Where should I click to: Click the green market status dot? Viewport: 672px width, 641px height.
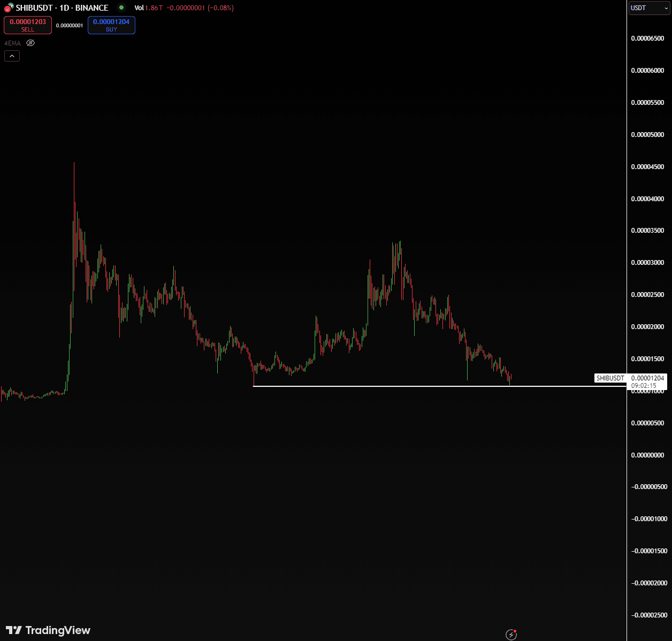(121, 7)
